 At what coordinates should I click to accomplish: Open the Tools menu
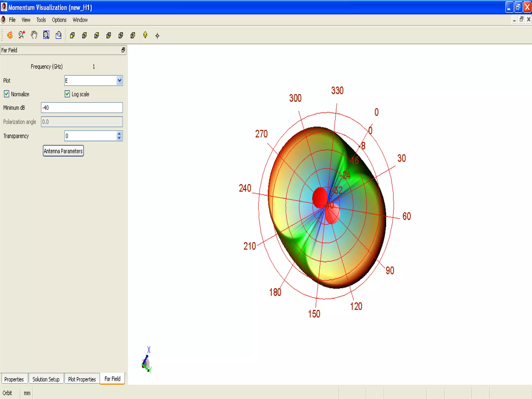pyautogui.click(x=41, y=20)
